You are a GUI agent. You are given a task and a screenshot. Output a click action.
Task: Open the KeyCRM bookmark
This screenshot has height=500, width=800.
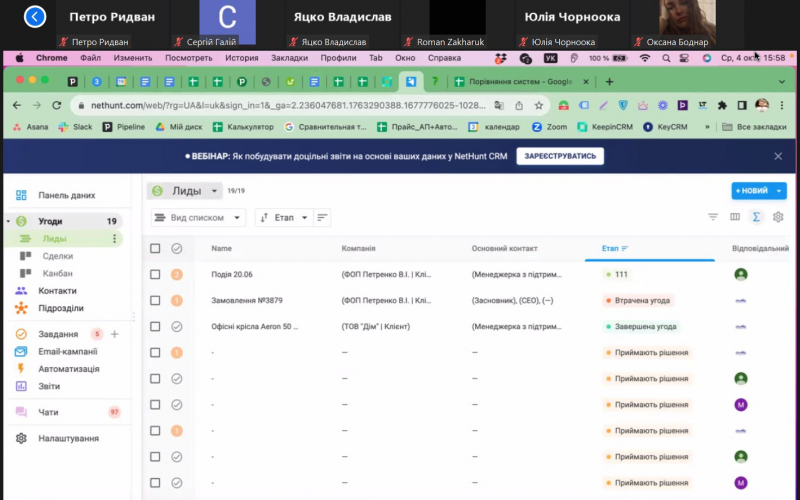665,127
